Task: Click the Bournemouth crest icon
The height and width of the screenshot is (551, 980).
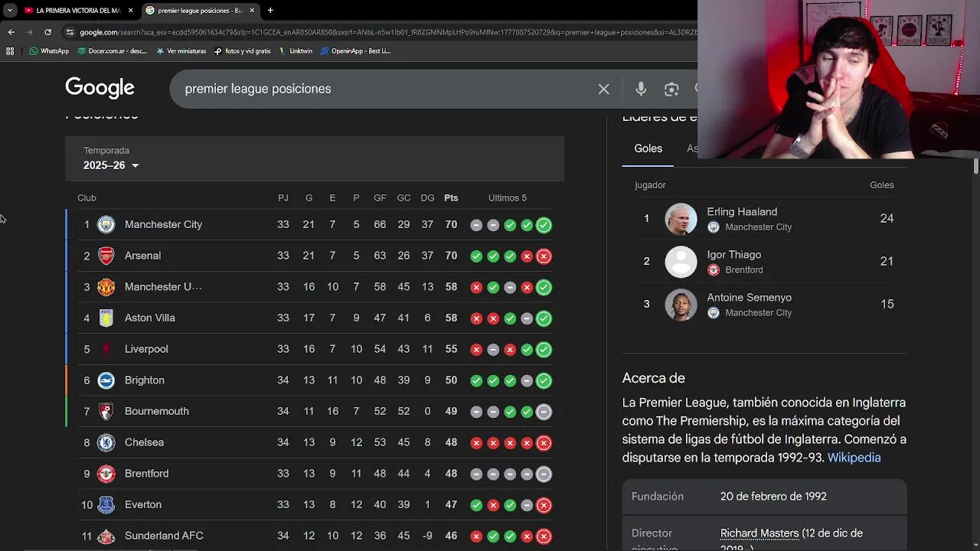Action: coord(106,411)
